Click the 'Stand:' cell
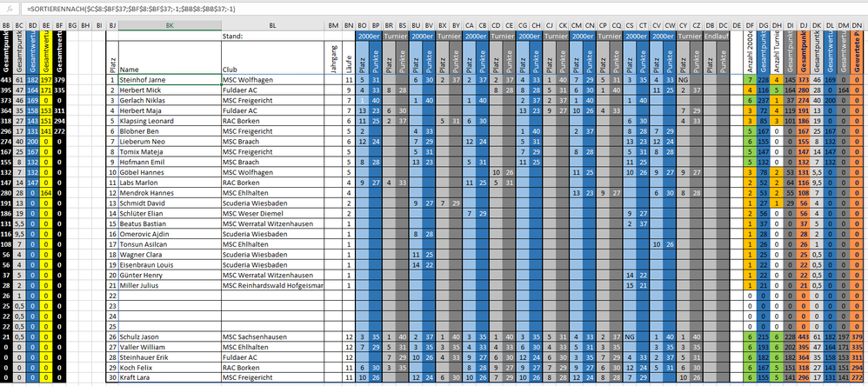Screen dimensions: 868x386 pyautogui.click(x=273, y=36)
